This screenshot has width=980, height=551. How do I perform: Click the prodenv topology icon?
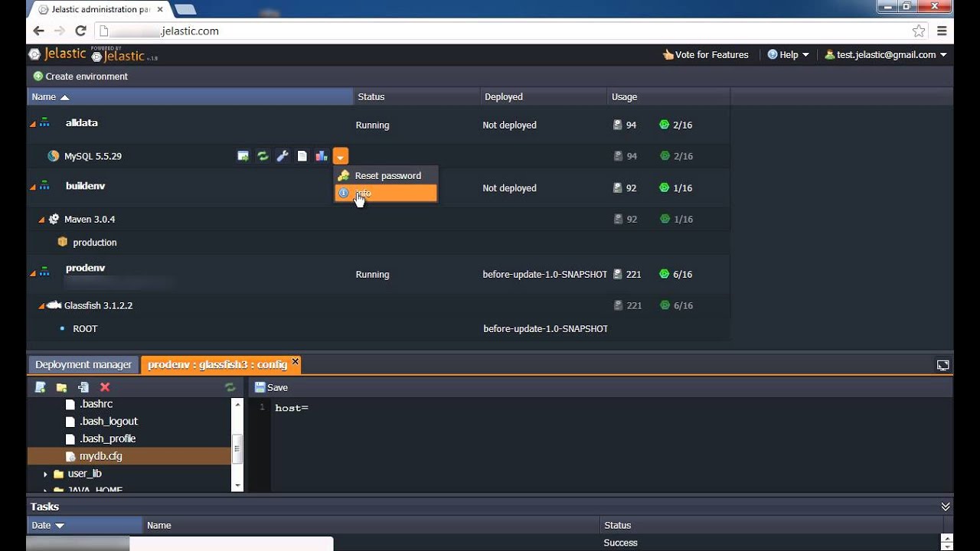click(x=44, y=272)
